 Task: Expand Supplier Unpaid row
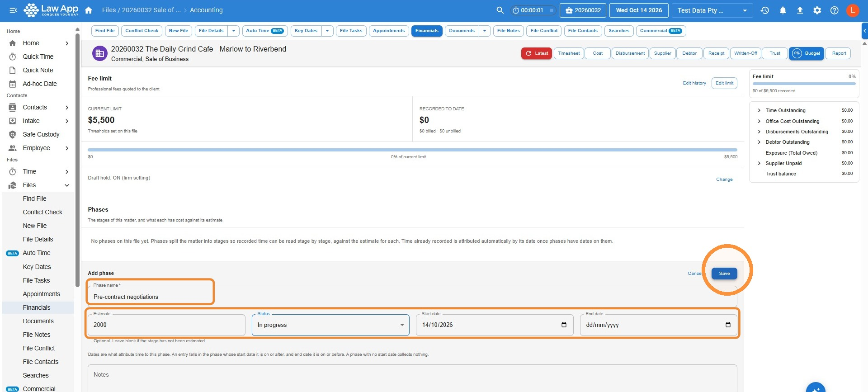tap(759, 163)
